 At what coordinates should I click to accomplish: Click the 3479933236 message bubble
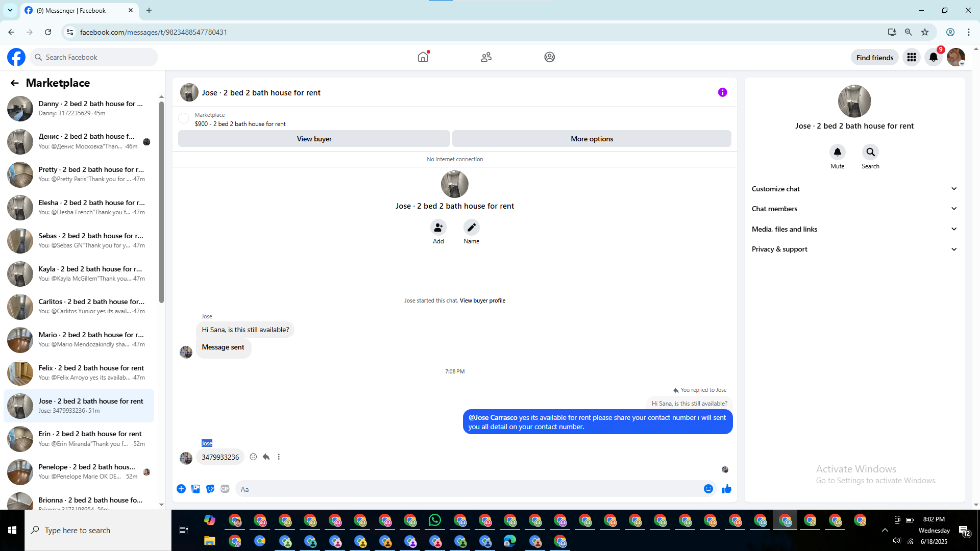pos(220,457)
